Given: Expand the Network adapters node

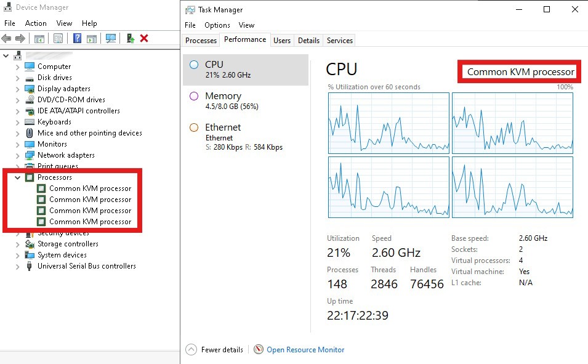Looking at the screenshot, I should tap(17, 155).
